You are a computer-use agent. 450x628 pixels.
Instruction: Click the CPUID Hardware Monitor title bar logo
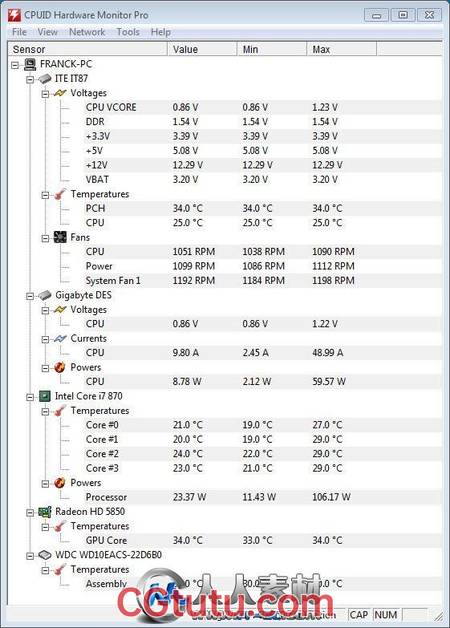pyautogui.click(x=14, y=16)
